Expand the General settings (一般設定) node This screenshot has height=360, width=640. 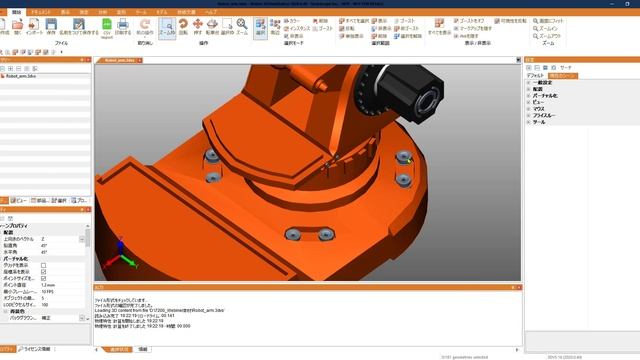point(529,82)
